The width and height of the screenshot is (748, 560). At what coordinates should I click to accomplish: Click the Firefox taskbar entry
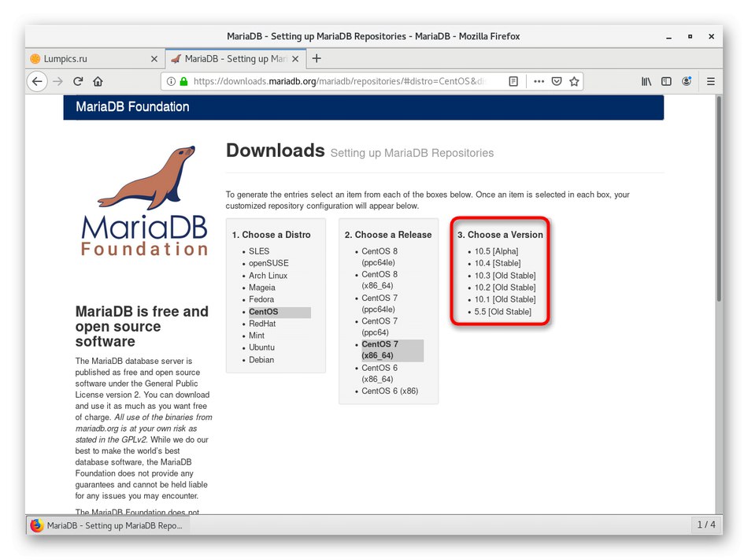pos(108,525)
